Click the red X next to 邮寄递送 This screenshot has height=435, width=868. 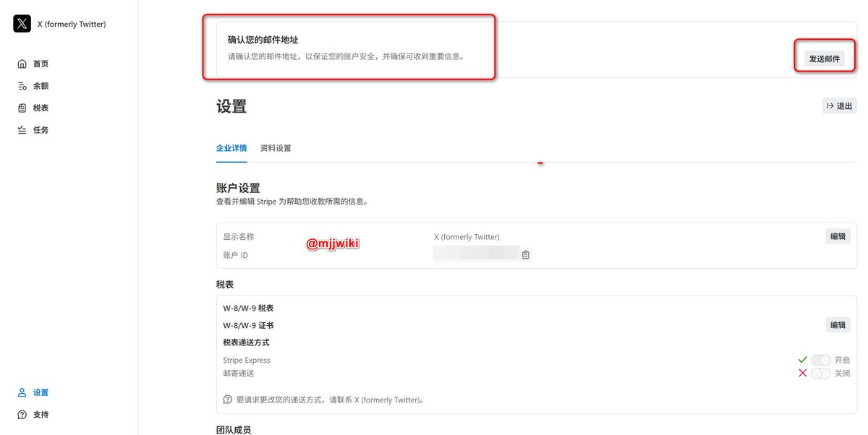click(x=802, y=374)
